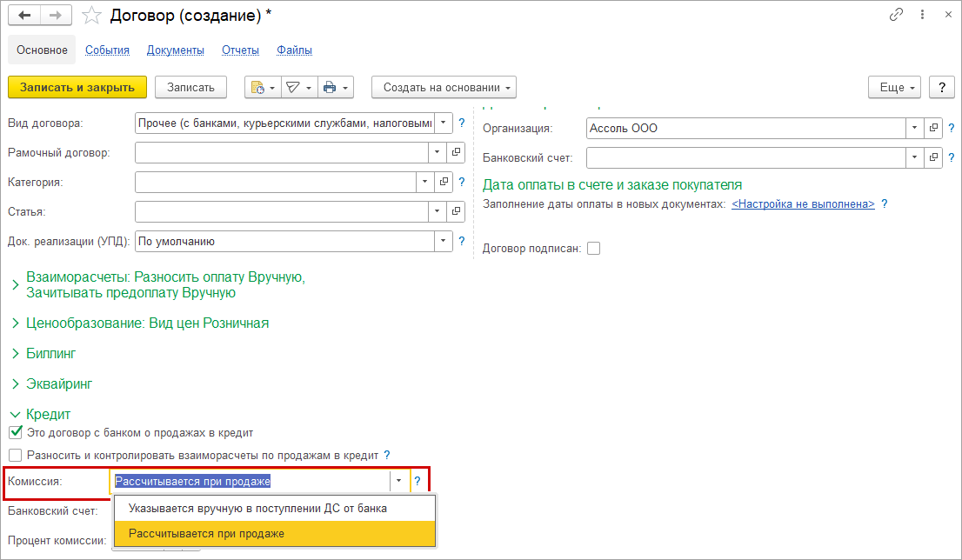Show the hint next to Разносить и контролировать взаиморасчеты
962x560 pixels.
coord(386,455)
